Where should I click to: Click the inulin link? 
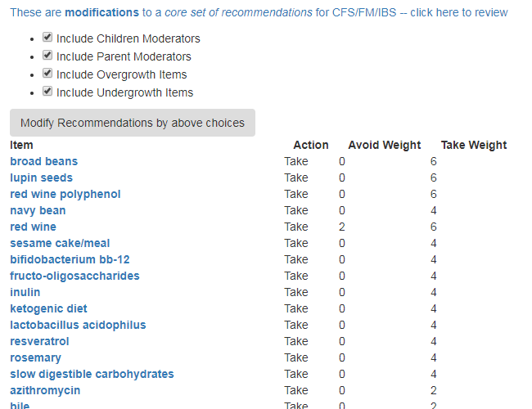click(x=25, y=292)
